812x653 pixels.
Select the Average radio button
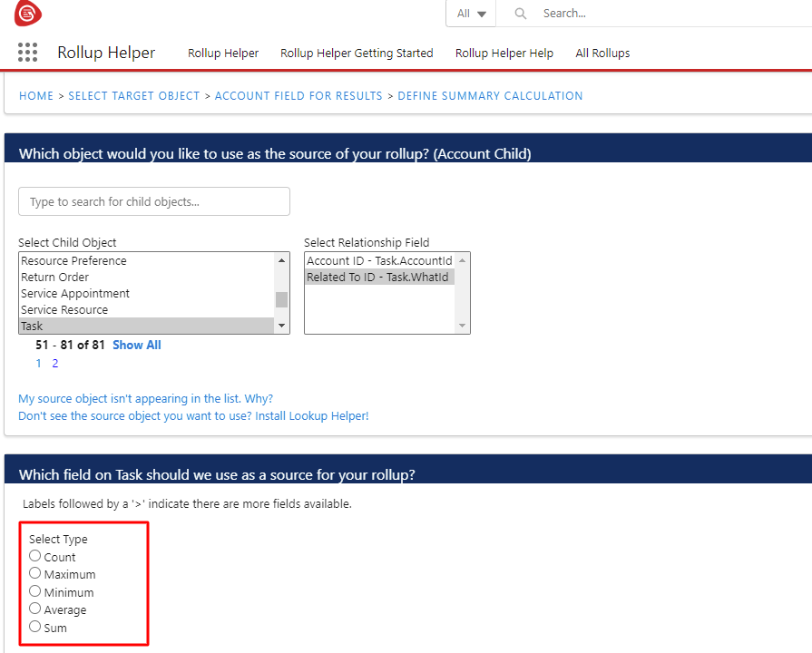34,609
